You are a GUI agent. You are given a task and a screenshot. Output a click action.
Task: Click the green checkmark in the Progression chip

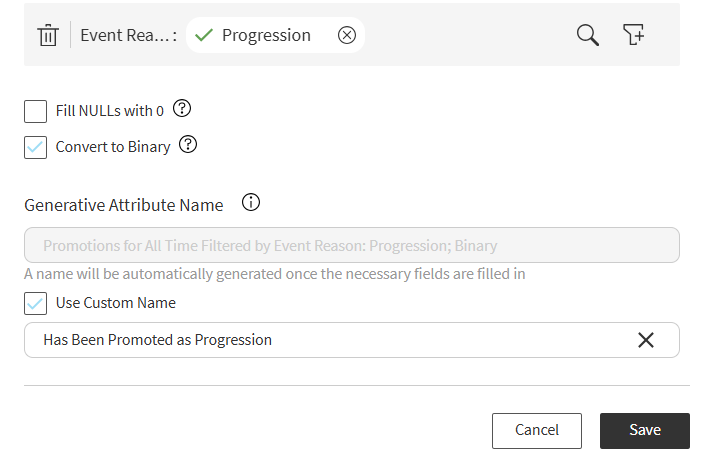204,35
